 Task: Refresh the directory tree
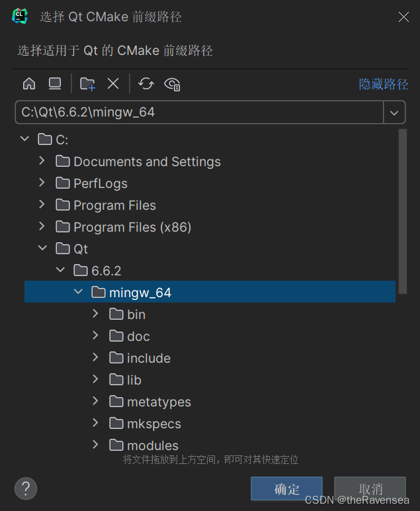point(146,84)
